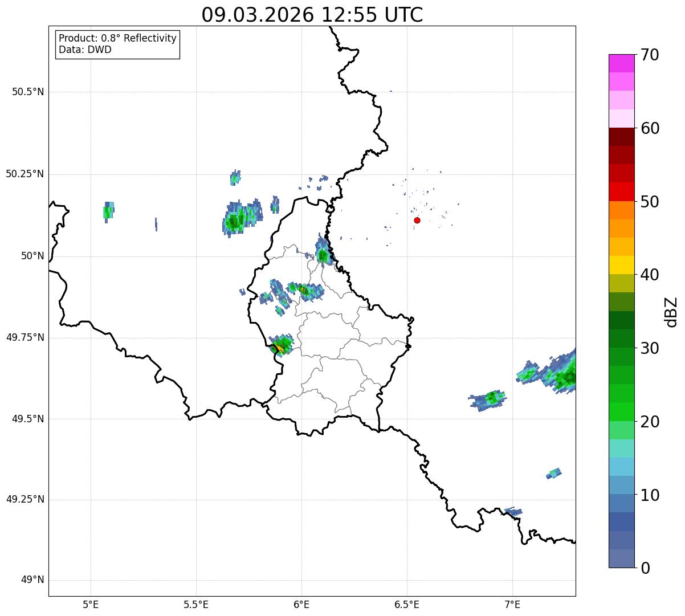
Task: Click the 49°N latitude tick label
Action: tap(32, 580)
